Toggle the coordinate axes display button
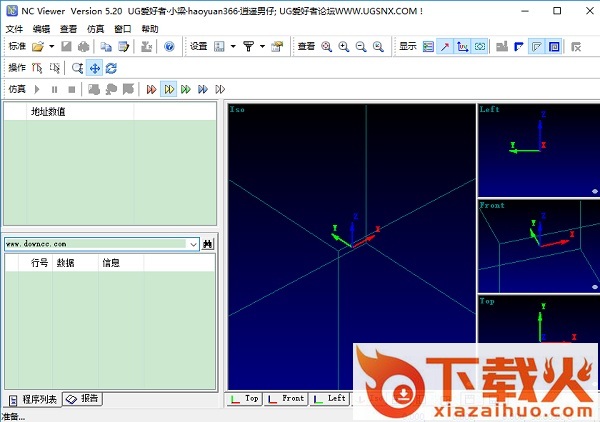Image resolution: width=600 pixels, height=422 pixels. pyautogui.click(x=463, y=46)
